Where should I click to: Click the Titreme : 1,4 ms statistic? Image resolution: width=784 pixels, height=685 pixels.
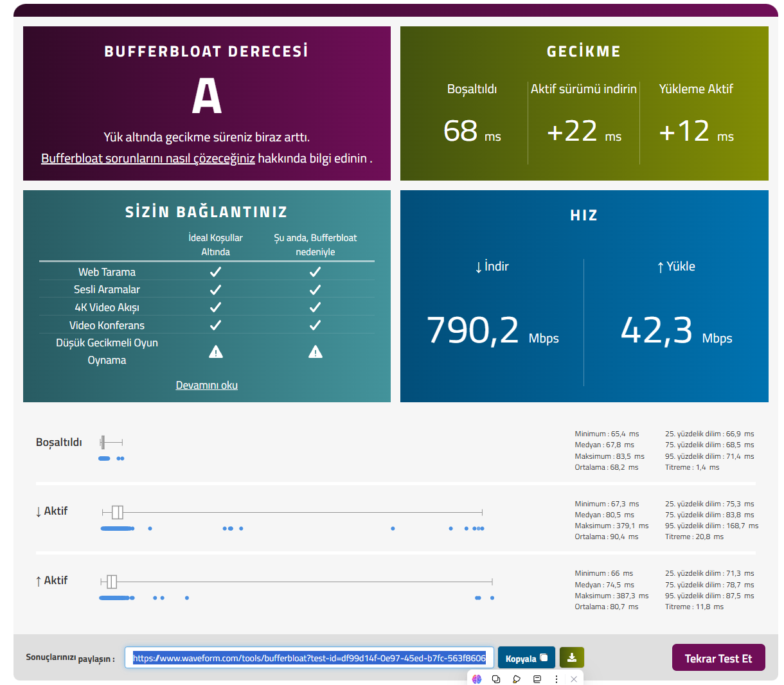(692, 467)
